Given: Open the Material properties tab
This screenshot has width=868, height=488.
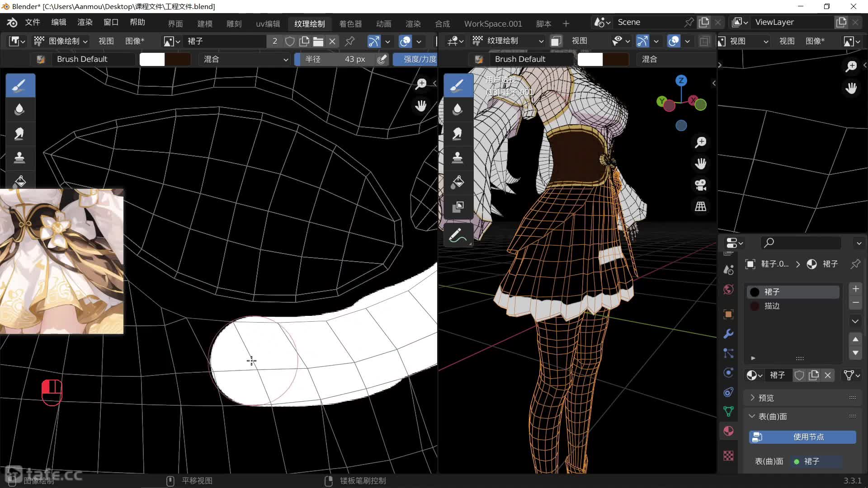Looking at the screenshot, I should point(728,431).
